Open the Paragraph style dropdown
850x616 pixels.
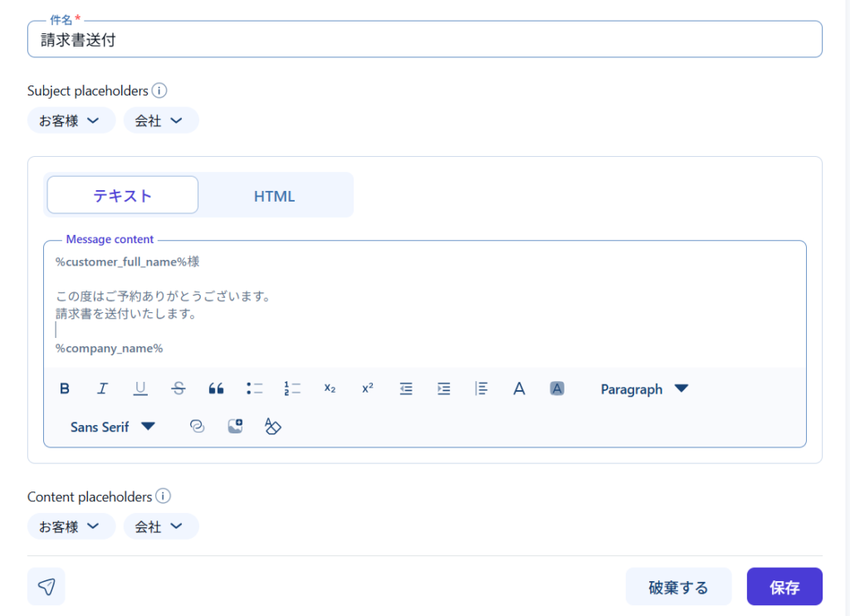644,389
